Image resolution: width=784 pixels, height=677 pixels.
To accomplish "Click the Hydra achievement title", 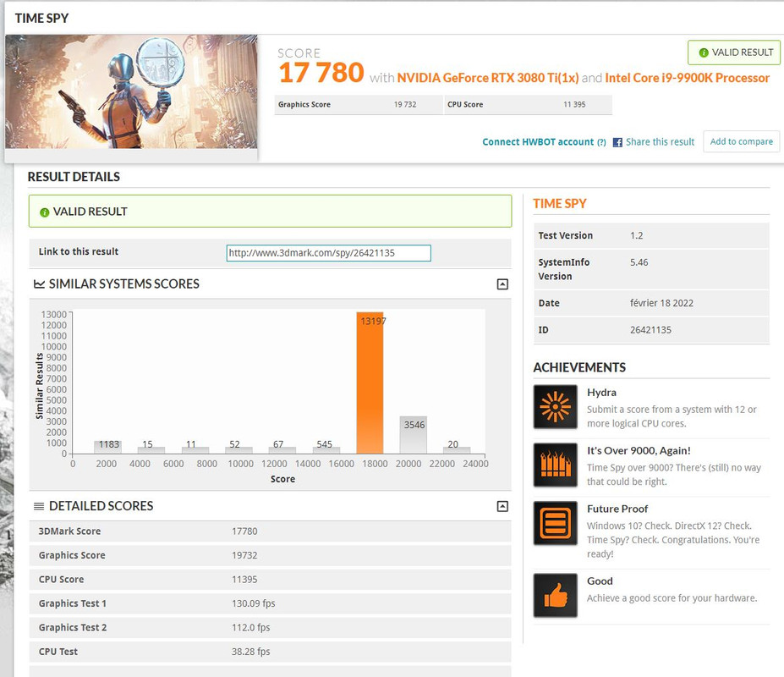I will pos(601,393).
